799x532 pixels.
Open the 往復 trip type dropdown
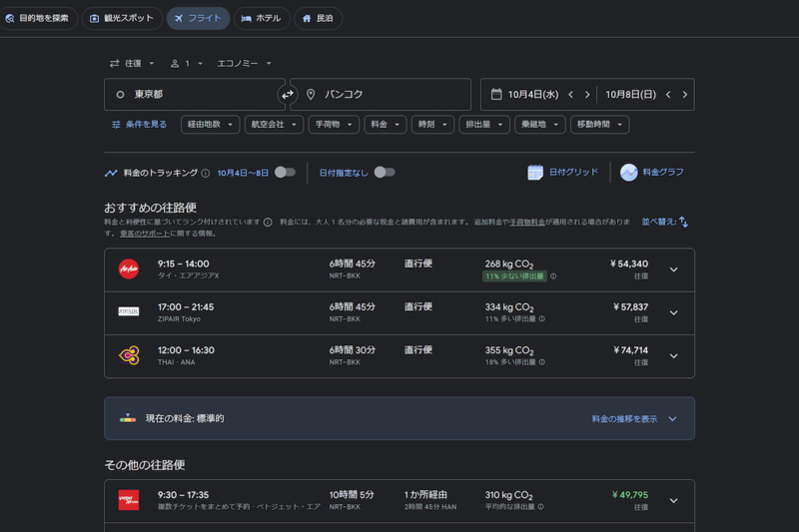132,63
